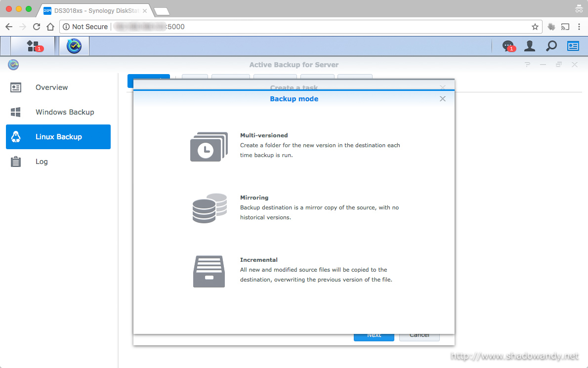Open a new browser tab
Viewport: 588px width, 368px height.
pyautogui.click(x=162, y=11)
